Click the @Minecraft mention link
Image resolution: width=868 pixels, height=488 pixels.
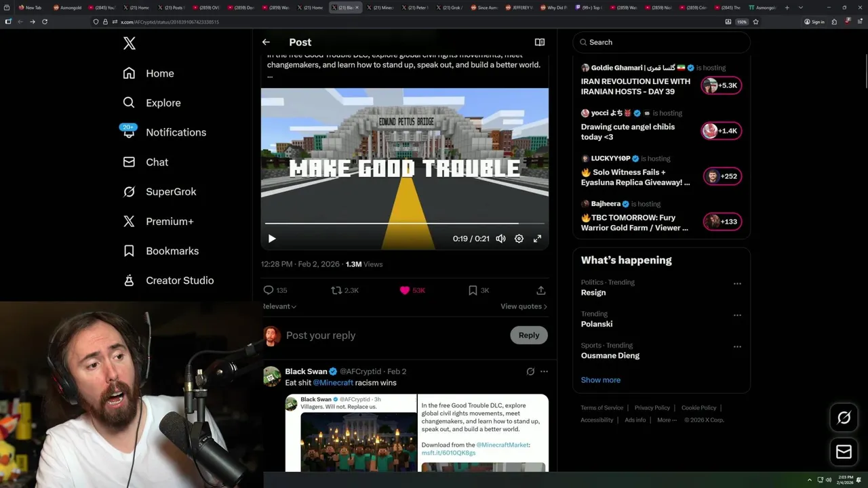333,383
